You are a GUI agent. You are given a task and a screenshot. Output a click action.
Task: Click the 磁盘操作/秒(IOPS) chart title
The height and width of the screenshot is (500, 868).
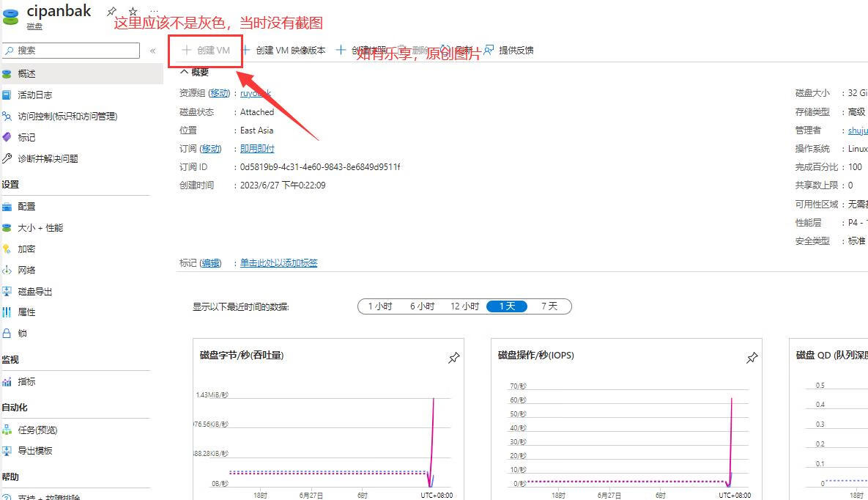pyautogui.click(x=536, y=356)
